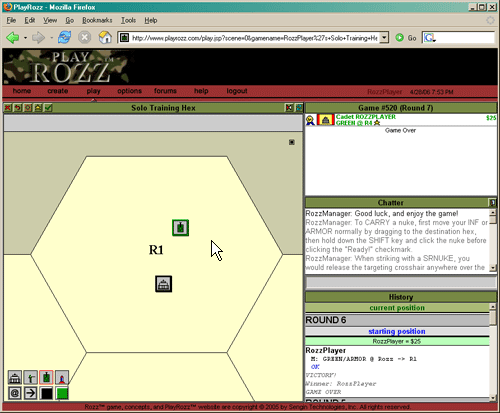Open the back button history dropdown arrow
The image size is (500, 413).
[x=25, y=38]
